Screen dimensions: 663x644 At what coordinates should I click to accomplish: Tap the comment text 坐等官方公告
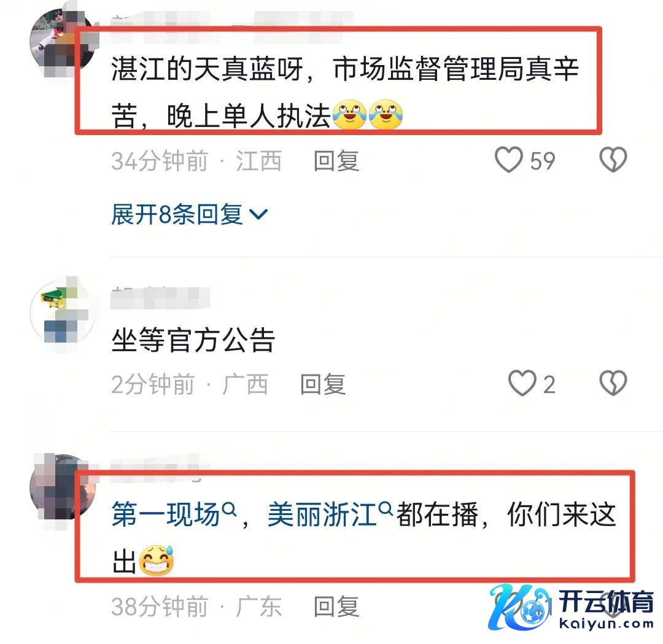tap(193, 340)
